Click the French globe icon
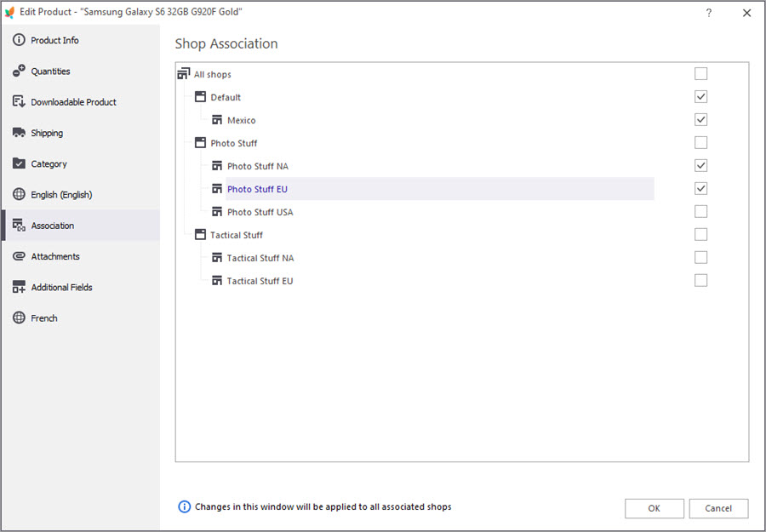Screen dimensions: 766x532 pos(19,318)
